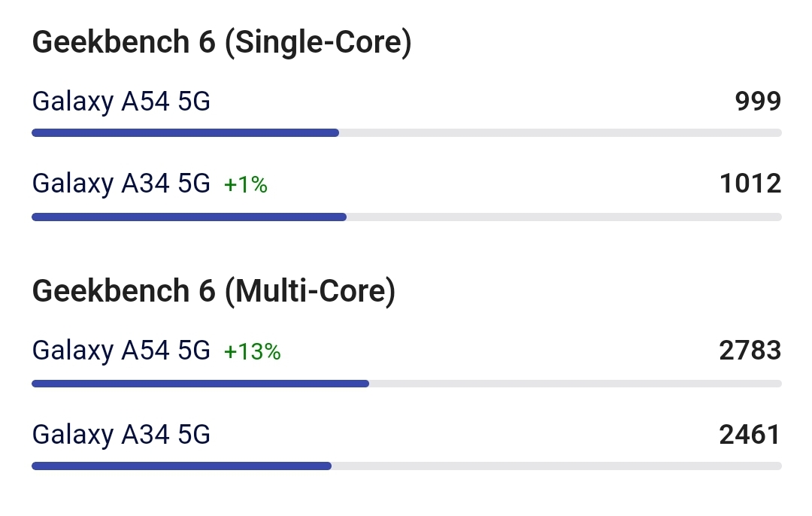Viewport: 812px width, 516px height.
Task: Click the blue bar under score 2783
Action: click(x=201, y=384)
